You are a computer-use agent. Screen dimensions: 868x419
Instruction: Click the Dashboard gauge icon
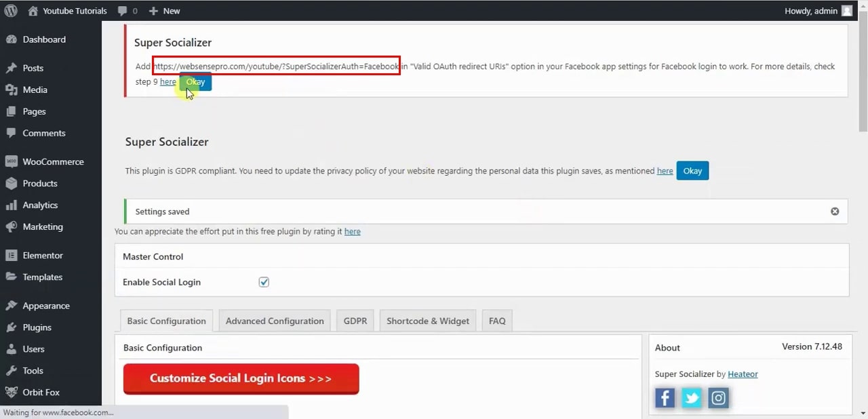11,39
